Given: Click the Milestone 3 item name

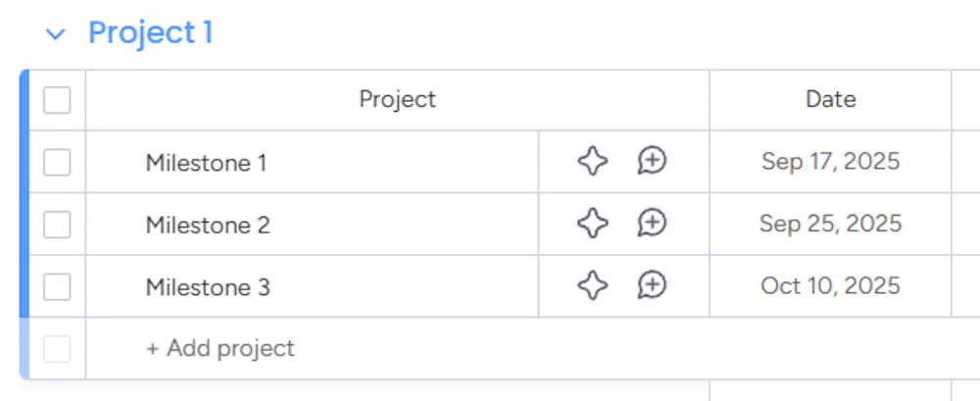Looking at the screenshot, I should (208, 287).
